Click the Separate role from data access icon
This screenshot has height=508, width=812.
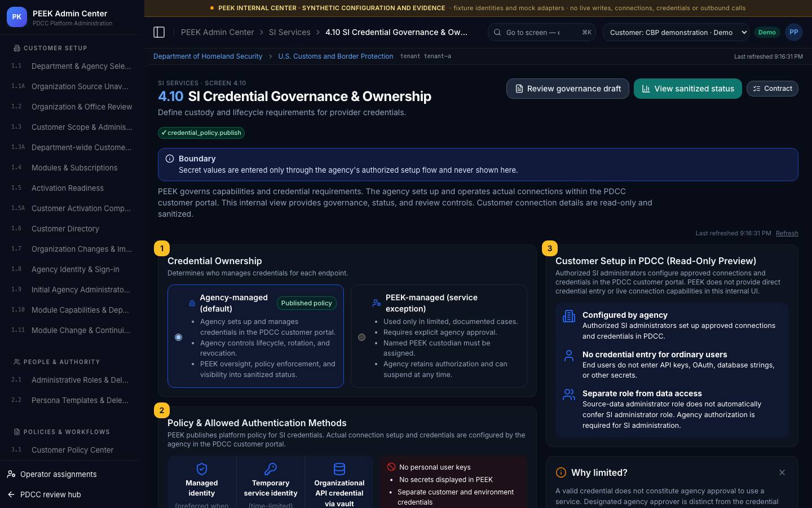coord(569,395)
